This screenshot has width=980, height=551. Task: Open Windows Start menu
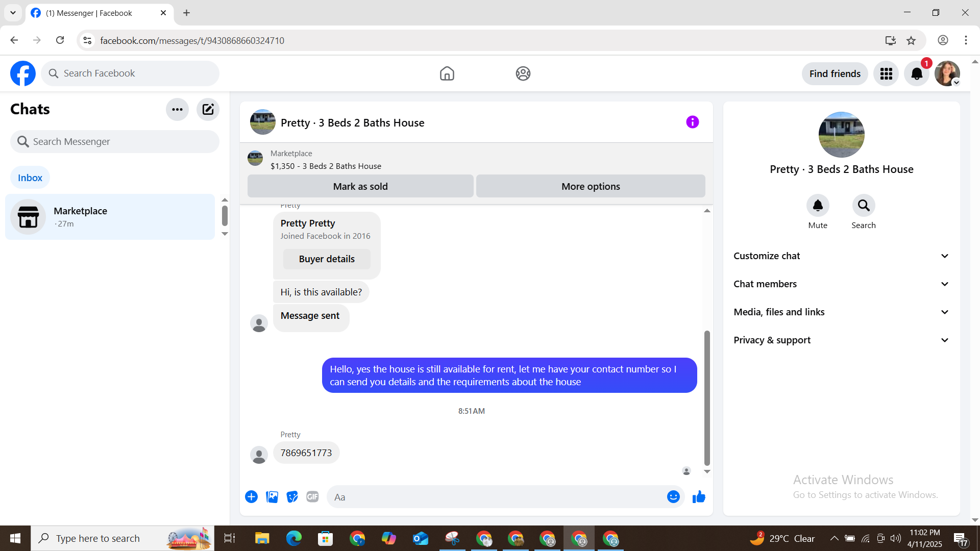point(15,538)
